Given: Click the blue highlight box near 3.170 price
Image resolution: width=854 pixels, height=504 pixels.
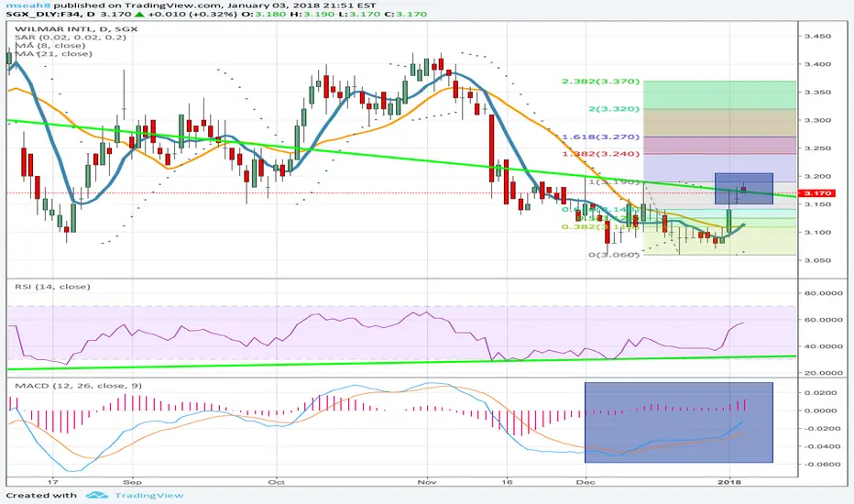Looking at the screenshot, I should point(743,189).
